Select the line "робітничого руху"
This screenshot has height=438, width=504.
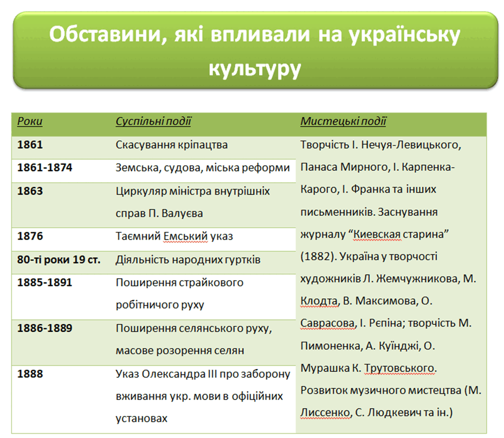point(160,305)
